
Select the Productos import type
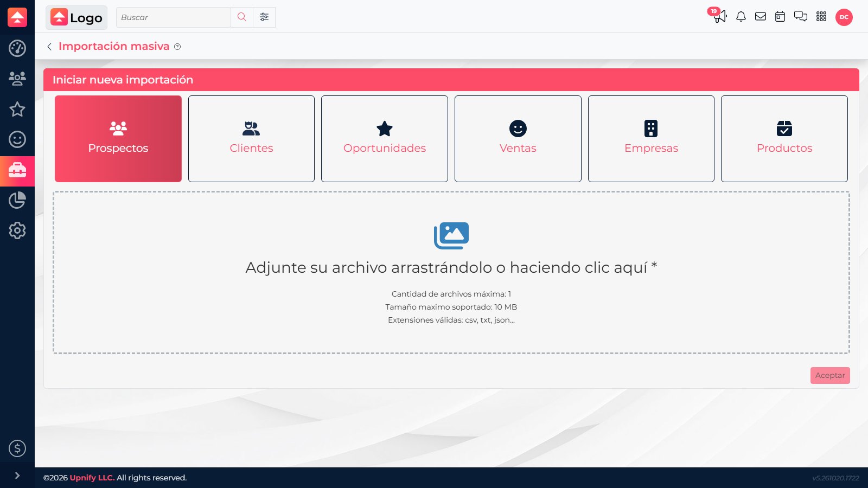[x=784, y=139]
